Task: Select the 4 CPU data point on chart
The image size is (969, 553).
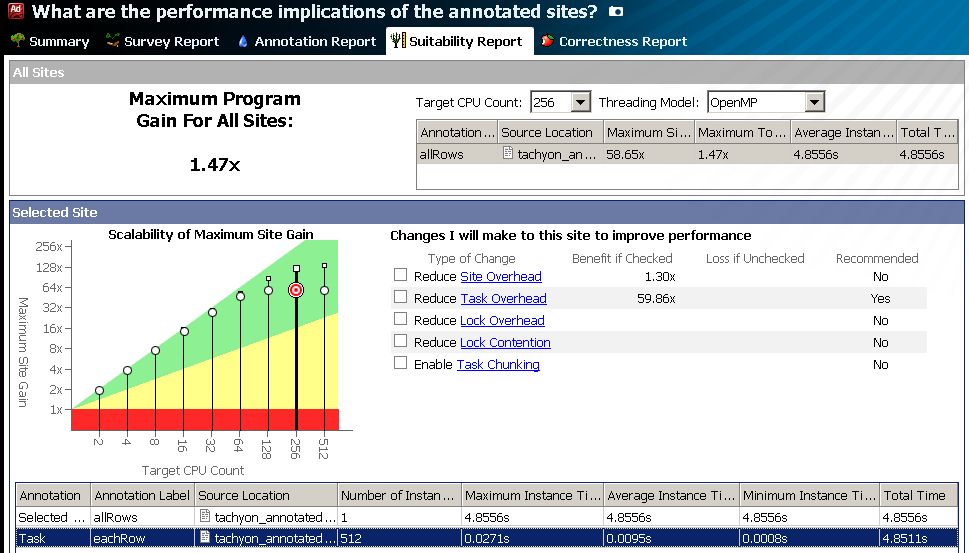Action: tap(127, 371)
